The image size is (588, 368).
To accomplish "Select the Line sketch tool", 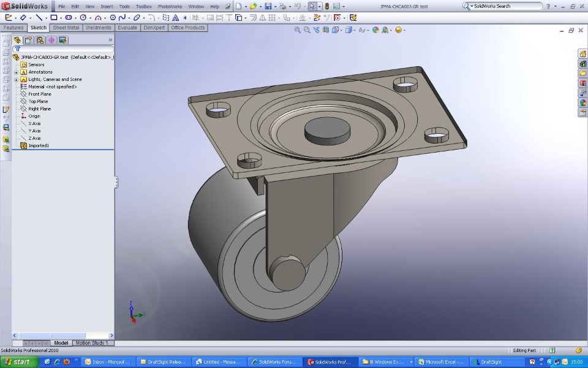I will 39,18.
